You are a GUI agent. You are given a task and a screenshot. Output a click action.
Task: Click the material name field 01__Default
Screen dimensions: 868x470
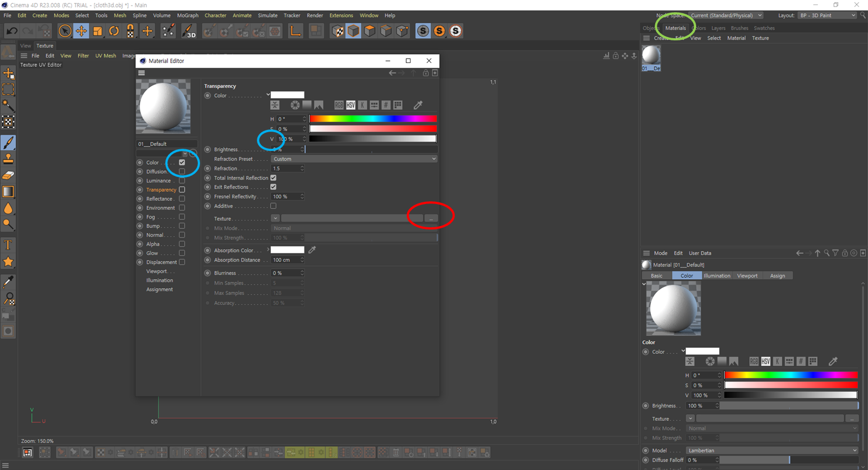[166, 144]
